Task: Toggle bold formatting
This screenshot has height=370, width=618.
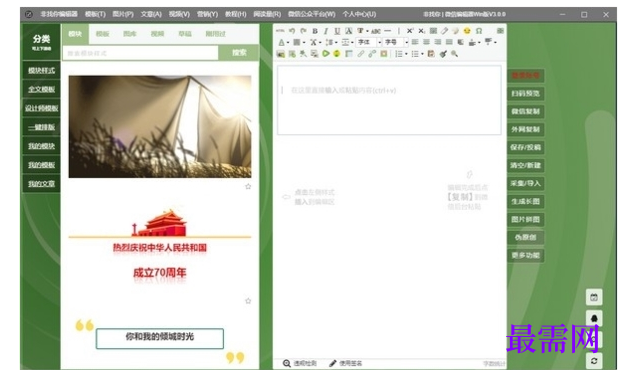Action: pyautogui.click(x=315, y=31)
